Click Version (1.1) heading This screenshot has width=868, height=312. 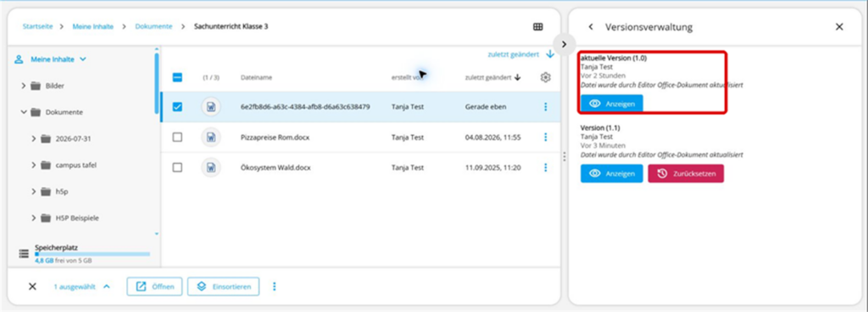(600, 128)
